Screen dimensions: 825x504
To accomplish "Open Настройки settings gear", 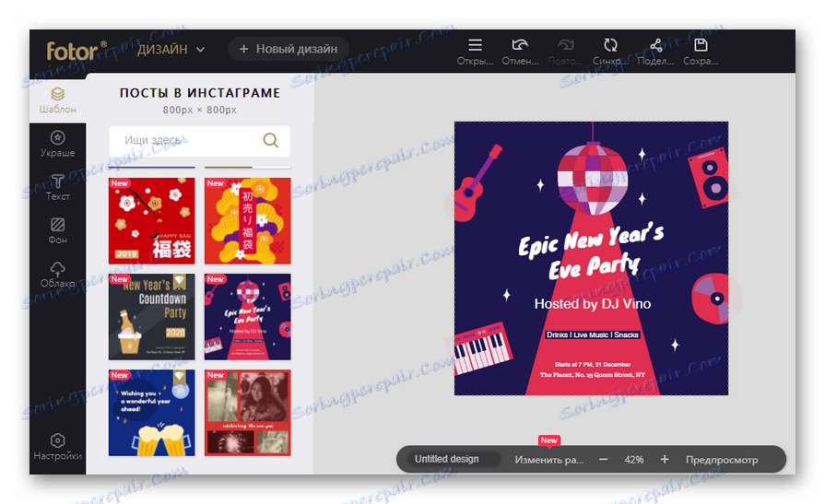I will tap(57, 447).
